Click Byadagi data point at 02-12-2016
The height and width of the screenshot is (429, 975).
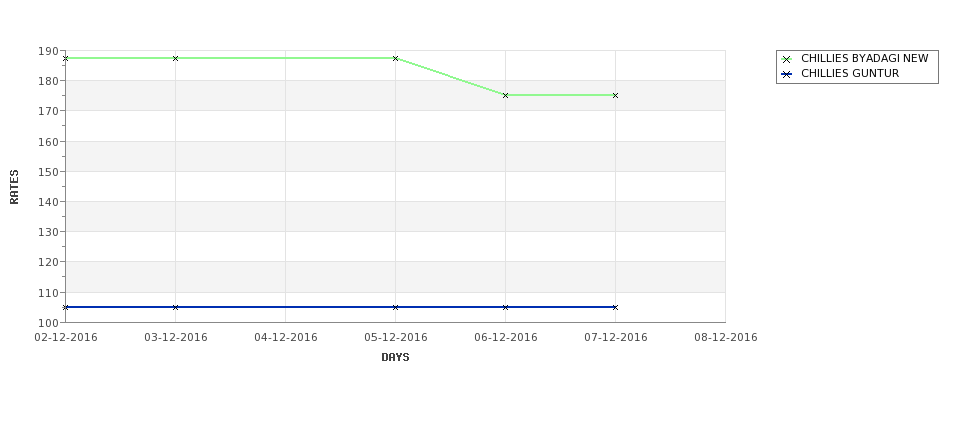(x=66, y=59)
